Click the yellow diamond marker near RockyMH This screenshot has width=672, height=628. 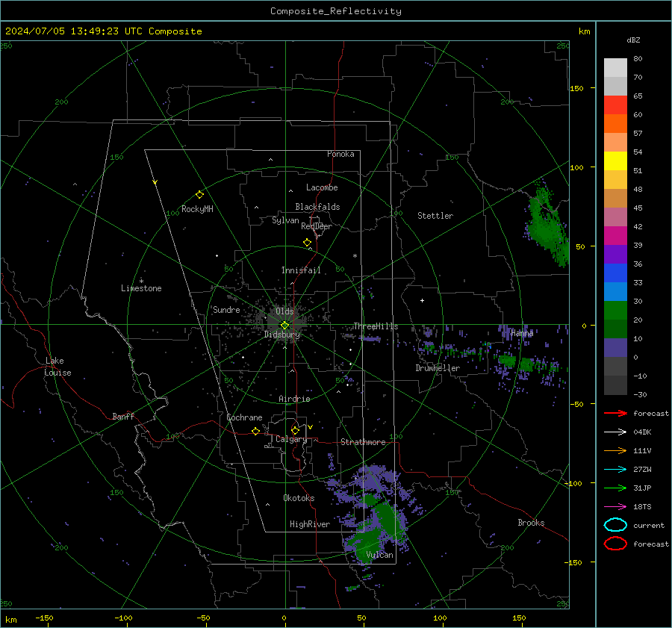(199, 195)
